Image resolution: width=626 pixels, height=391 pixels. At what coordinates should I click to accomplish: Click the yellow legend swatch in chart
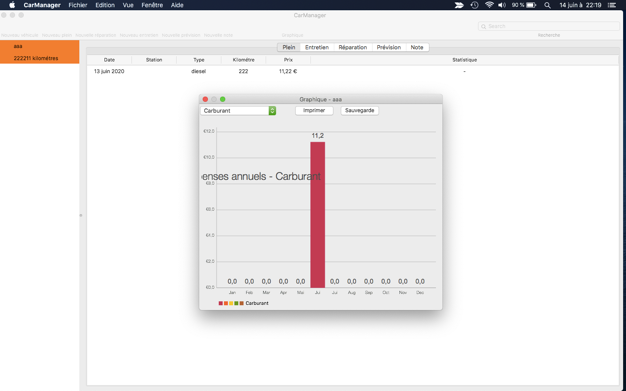[231, 304]
